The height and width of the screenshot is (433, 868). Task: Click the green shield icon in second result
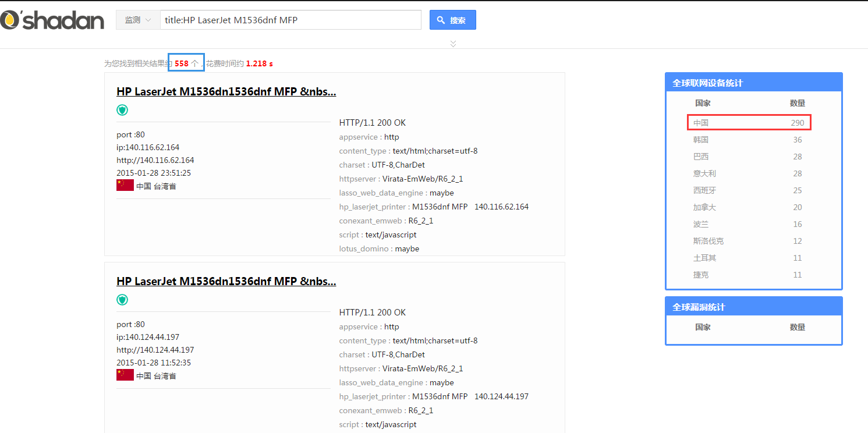pos(122,300)
